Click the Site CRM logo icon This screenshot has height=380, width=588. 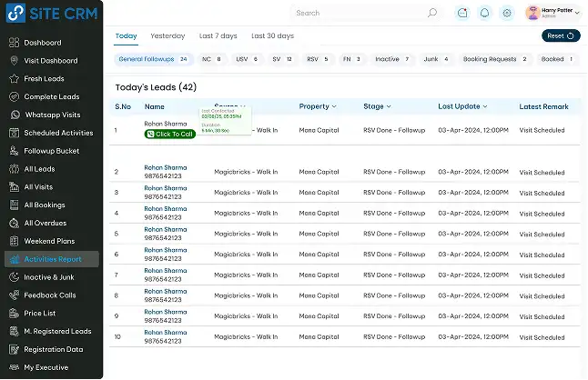tap(15, 13)
